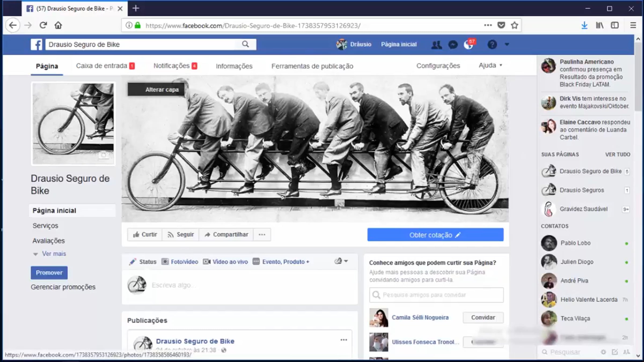Expand the Ajuda dropdown menu
The width and height of the screenshot is (644, 362).
(490, 65)
